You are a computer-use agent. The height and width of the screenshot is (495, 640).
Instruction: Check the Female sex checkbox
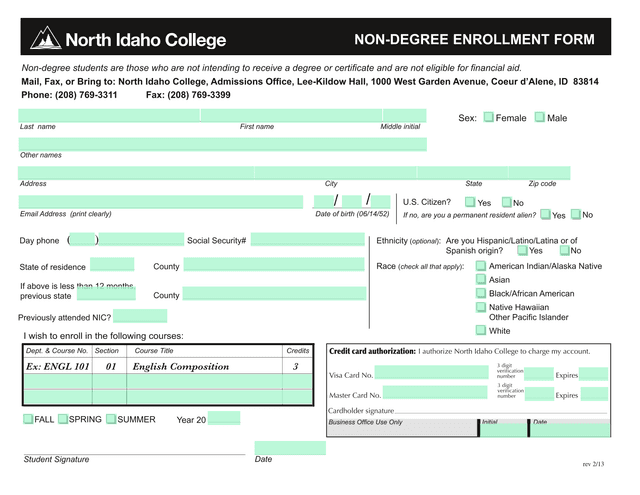pyautogui.click(x=488, y=117)
